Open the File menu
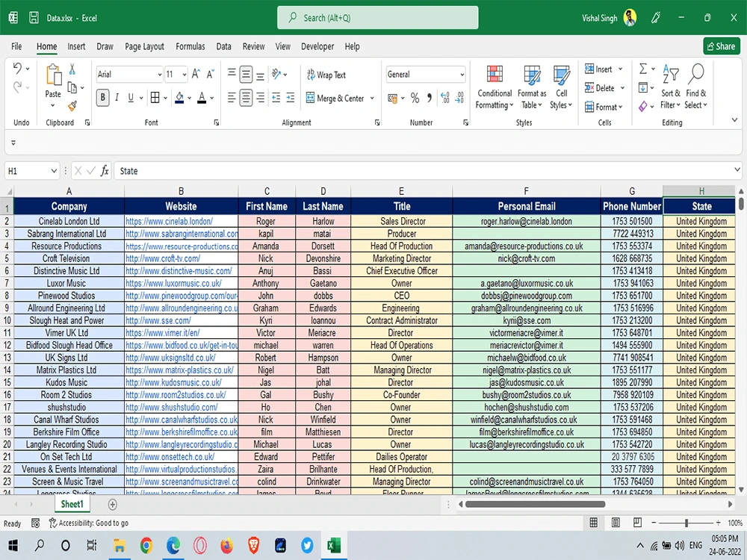The image size is (747, 560). [16, 46]
